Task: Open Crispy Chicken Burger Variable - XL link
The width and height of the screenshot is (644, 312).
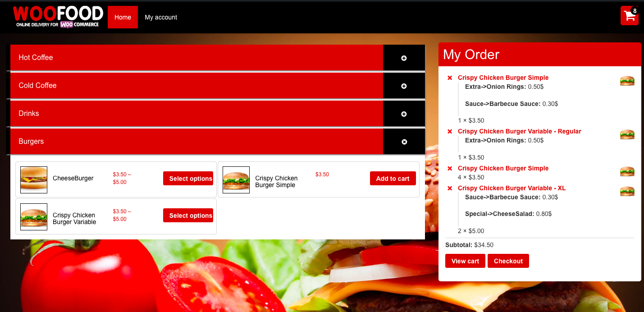Action: point(512,188)
